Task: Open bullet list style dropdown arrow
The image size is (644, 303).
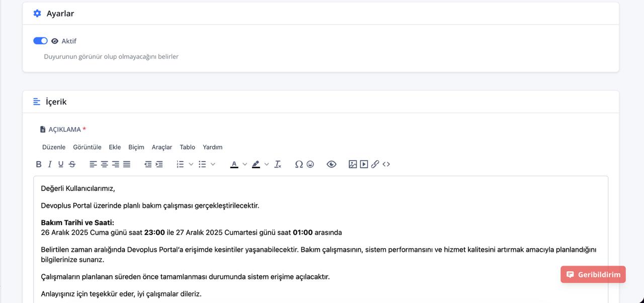Action: pos(213,164)
